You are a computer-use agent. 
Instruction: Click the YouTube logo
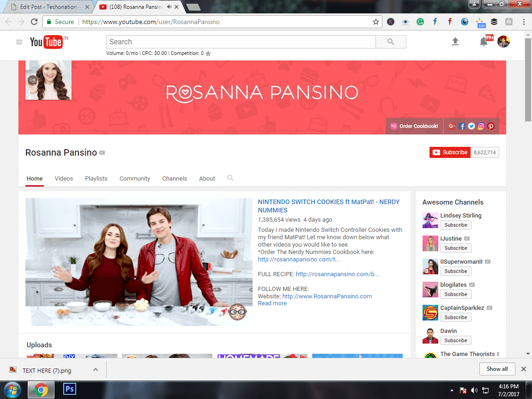(47, 42)
